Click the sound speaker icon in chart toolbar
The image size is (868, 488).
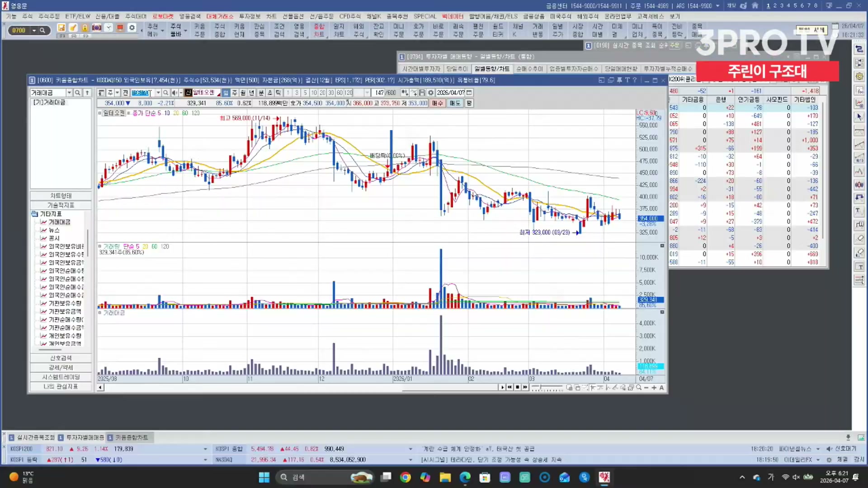pos(175,93)
